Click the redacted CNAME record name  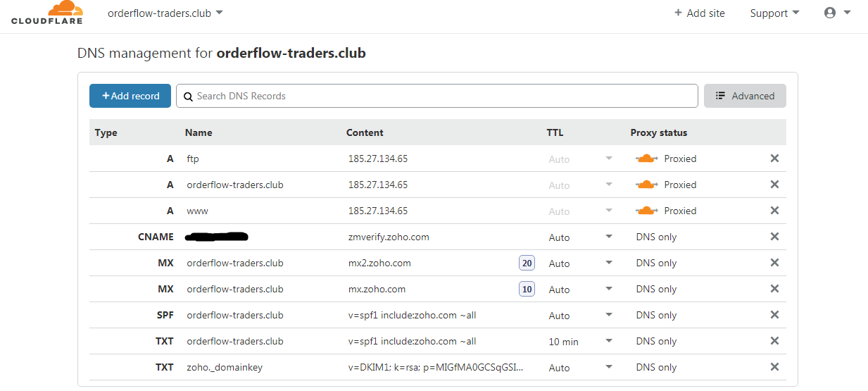(217, 237)
